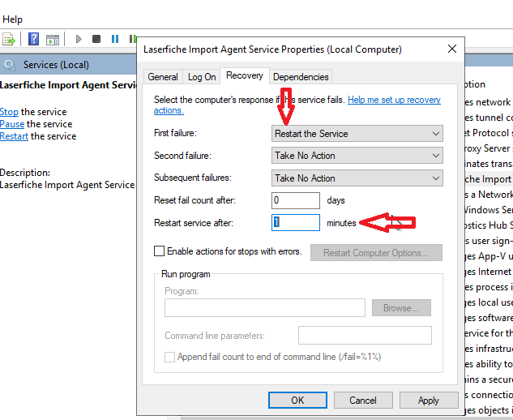Open the Help menu
This screenshot has width=513, height=420.
[12, 19]
